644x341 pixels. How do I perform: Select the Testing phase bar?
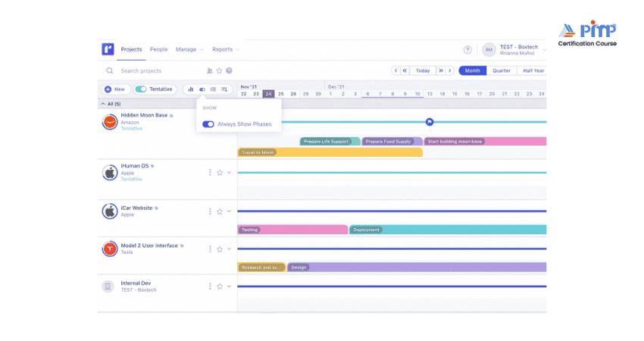click(x=293, y=230)
